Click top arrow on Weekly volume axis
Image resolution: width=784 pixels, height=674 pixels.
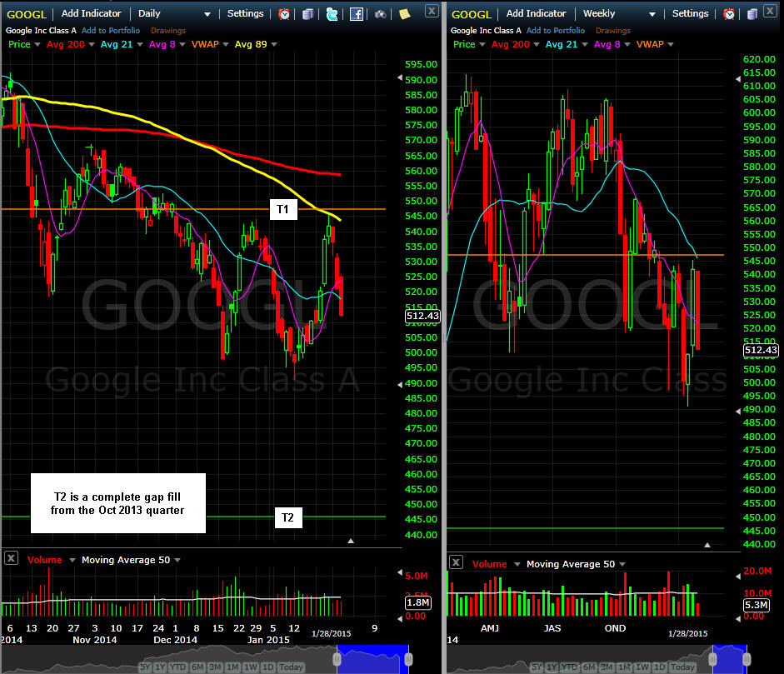tap(738, 577)
